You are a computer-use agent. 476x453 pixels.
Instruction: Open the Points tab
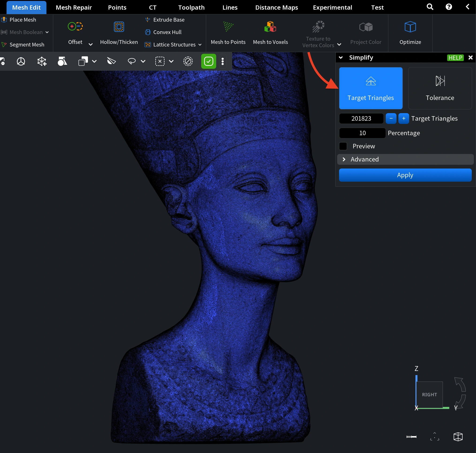pyautogui.click(x=117, y=8)
